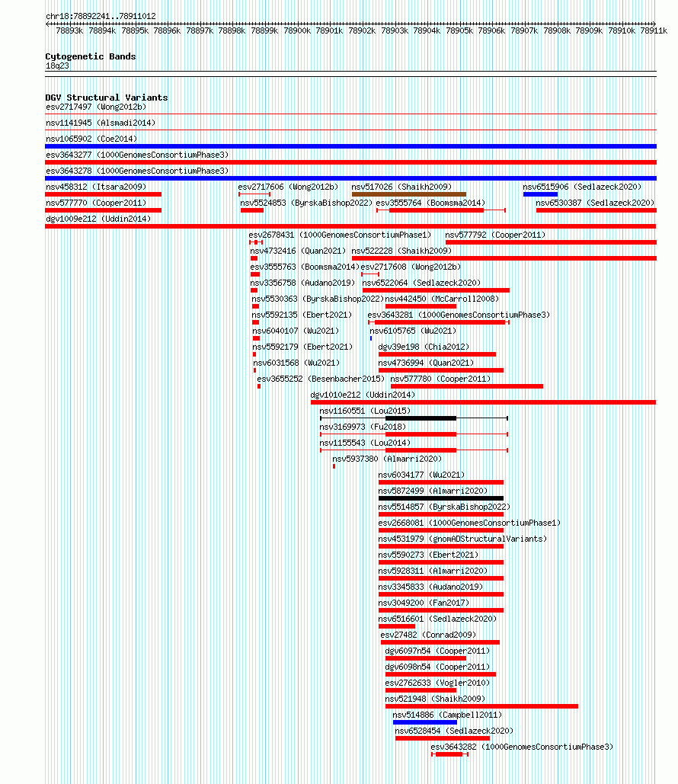Click esv2717606 (Wong2012b) text
The width and height of the screenshot is (678, 784).
(x=288, y=187)
